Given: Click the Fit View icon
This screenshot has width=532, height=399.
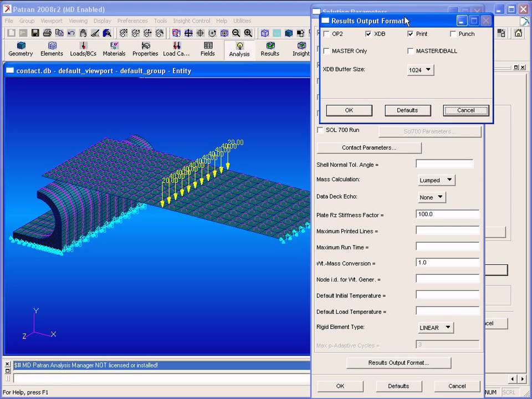Looking at the screenshot, I should (188, 33).
